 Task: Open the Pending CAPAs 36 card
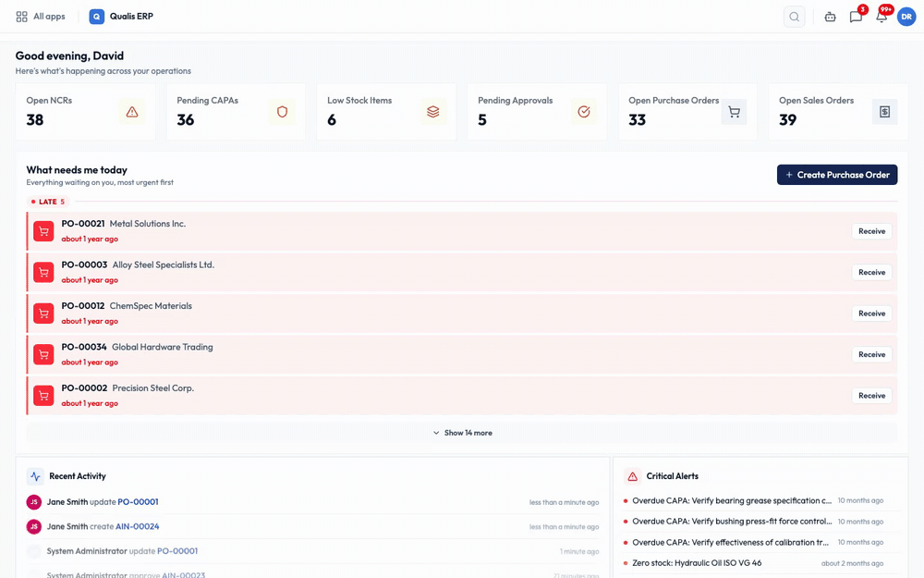coord(236,112)
